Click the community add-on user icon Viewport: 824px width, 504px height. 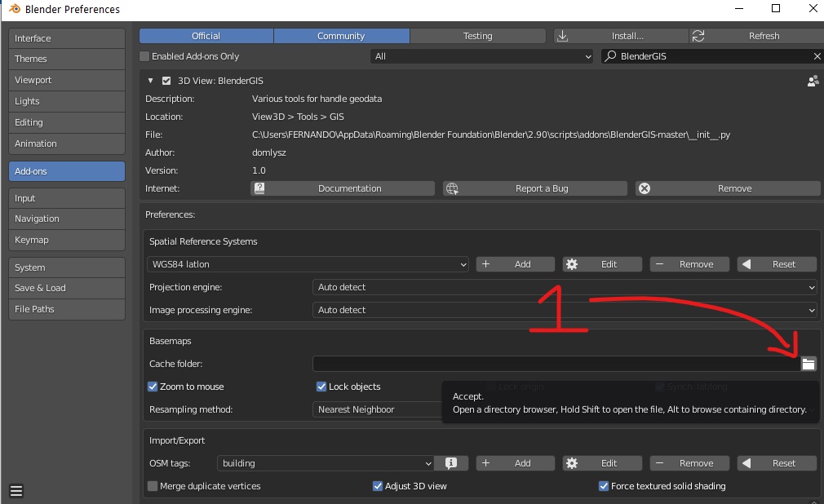tap(813, 81)
